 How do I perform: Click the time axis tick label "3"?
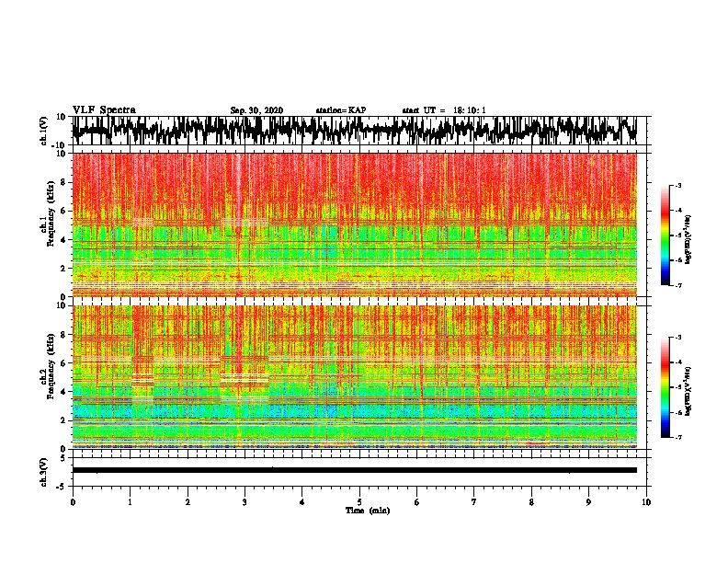pos(245,502)
